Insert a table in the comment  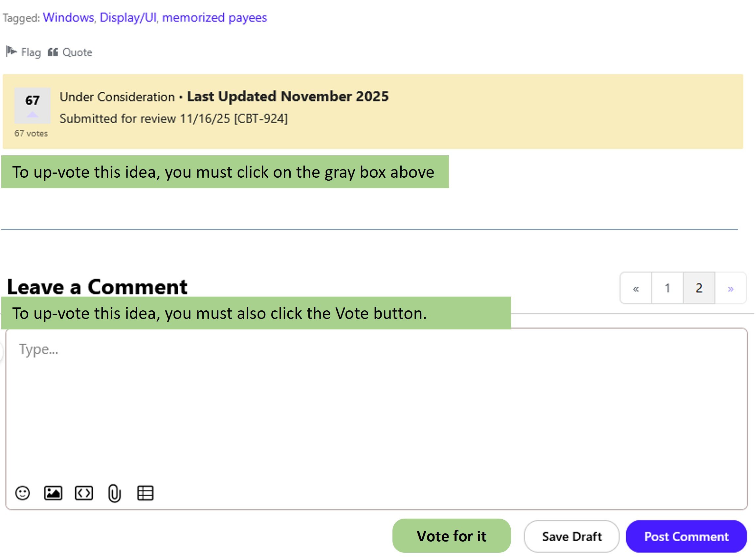pyautogui.click(x=145, y=493)
